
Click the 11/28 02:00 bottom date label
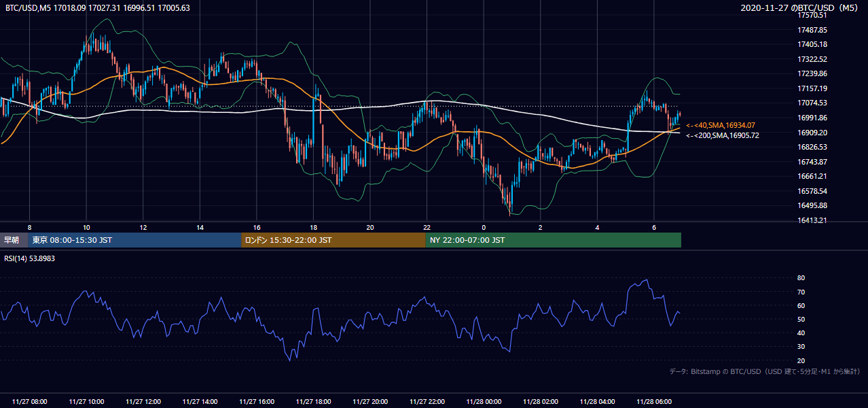click(x=540, y=401)
